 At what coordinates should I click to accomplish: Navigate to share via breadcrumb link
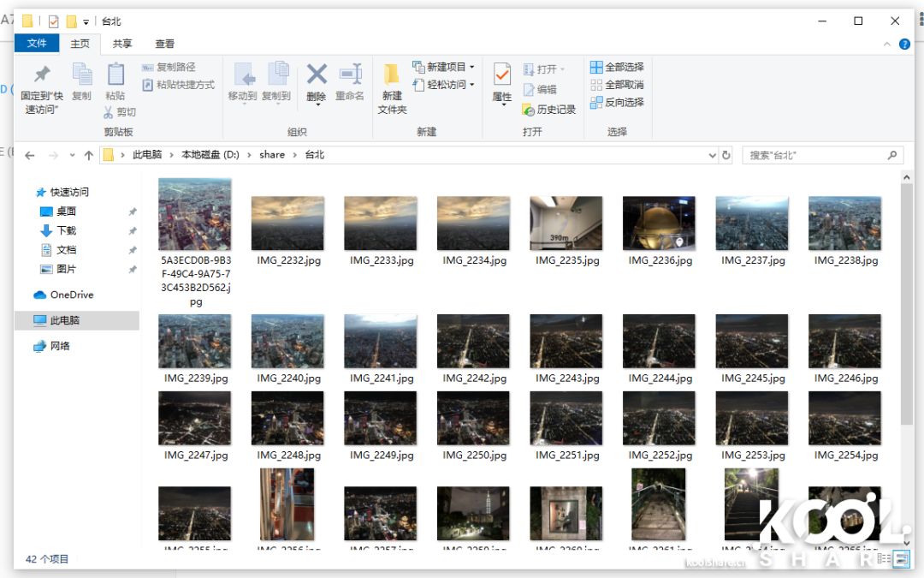[271, 155]
